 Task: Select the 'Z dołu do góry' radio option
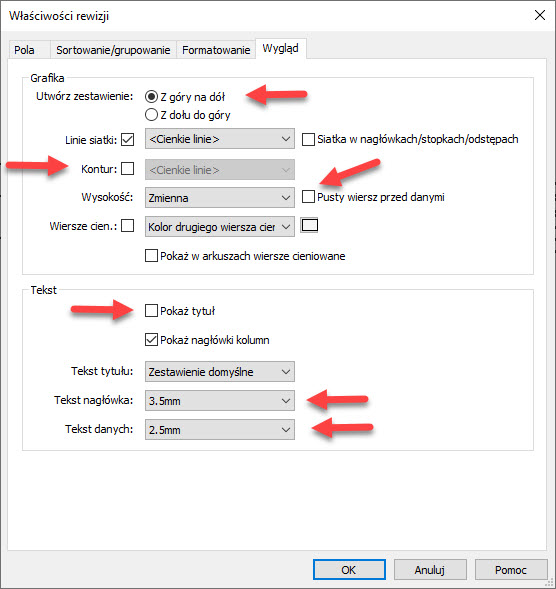[x=151, y=115]
